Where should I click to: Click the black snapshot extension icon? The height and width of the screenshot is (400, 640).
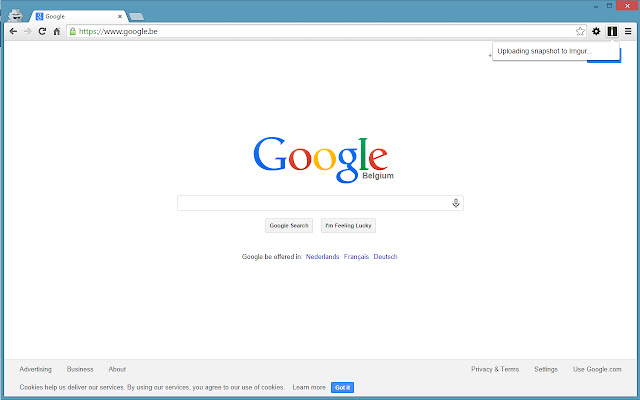coord(612,31)
